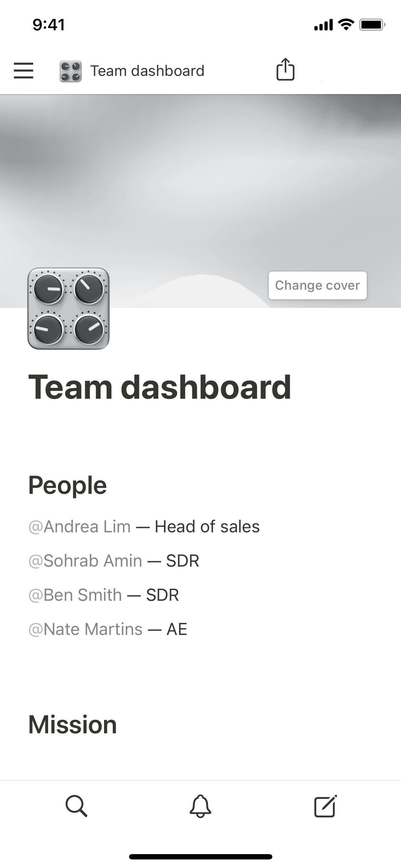The width and height of the screenshot is (401, 868).
Task: Tap the share icon in the top bar
Action: click(285, 70)
